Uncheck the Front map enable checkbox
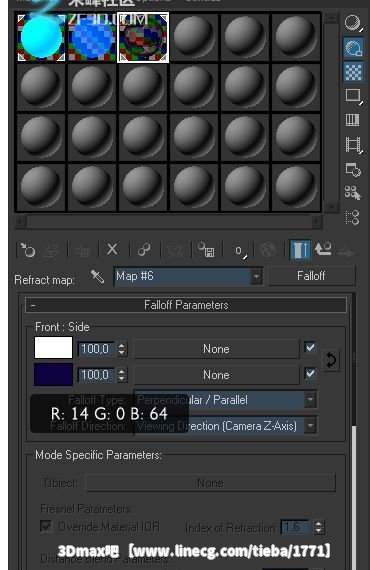Screen dimensions: 370x570 point(310,348)
